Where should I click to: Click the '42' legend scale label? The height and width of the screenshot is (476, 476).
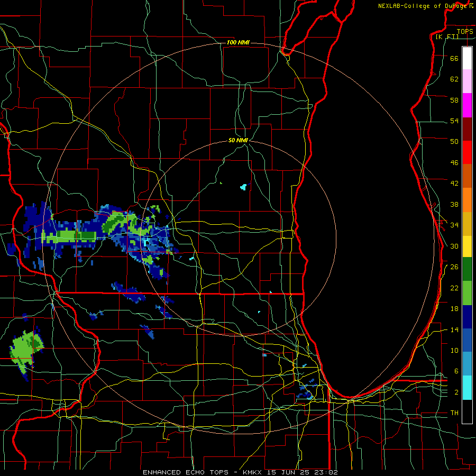(x=454, y=183)
